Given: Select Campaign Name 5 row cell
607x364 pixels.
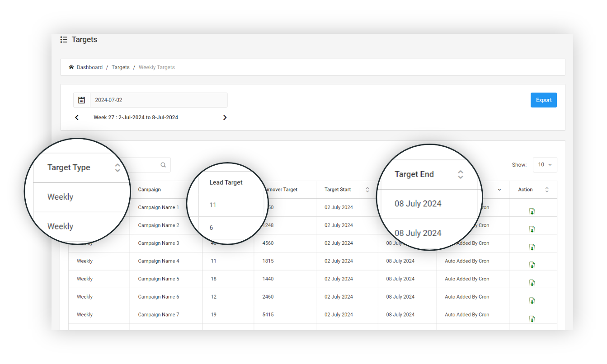Looking at the screenshot, I should [159, 279].
